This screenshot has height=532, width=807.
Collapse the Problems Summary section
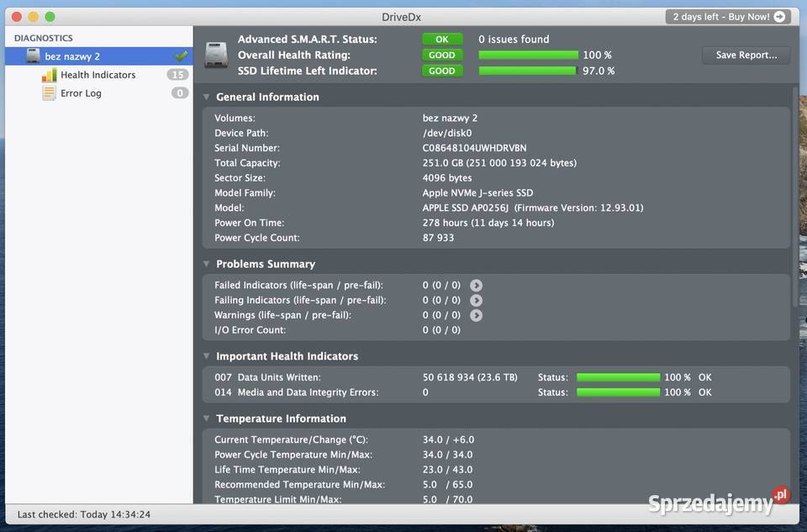point(207,264)
